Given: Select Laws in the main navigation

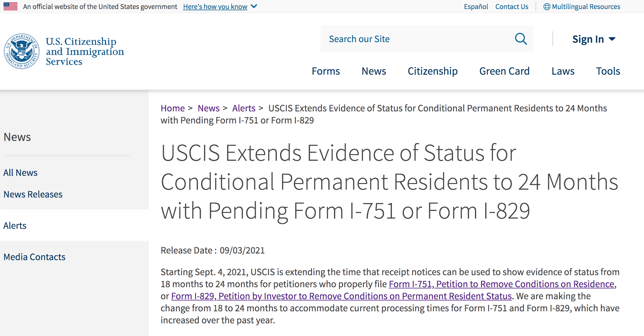Looking at the screenshot, I should tap(563, 71).
